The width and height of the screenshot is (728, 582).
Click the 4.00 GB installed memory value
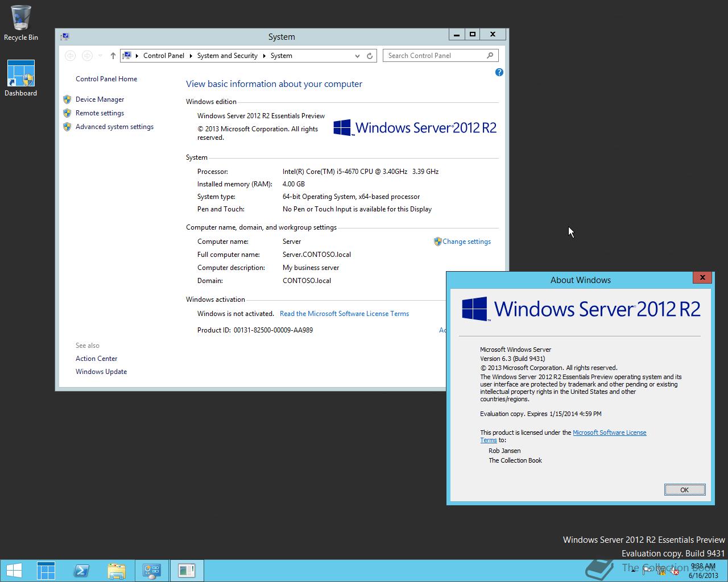(x=293, y=184)
